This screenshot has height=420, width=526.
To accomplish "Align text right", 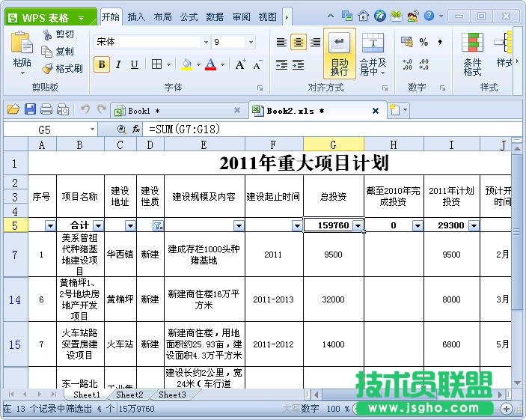I will (315, 43).
